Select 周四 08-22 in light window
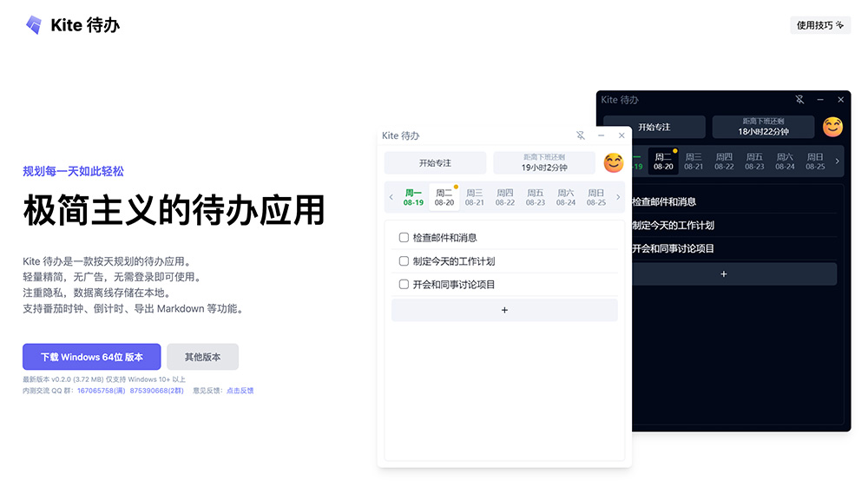868x494 pixels. [505, 197]
